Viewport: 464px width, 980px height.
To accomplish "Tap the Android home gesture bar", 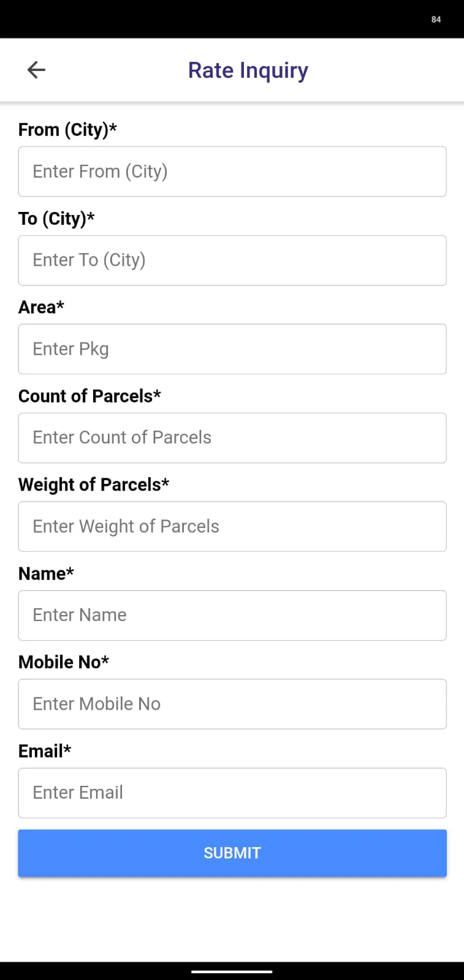I will [232, 971].
